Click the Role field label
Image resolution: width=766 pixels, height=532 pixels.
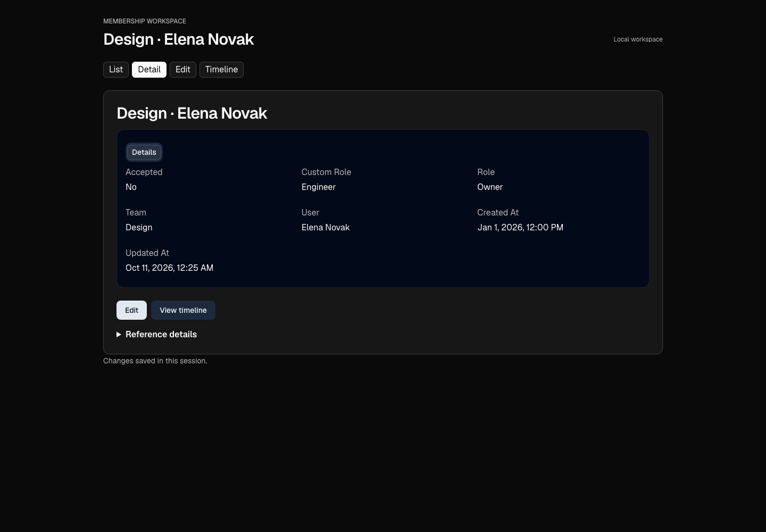[486, 172]
